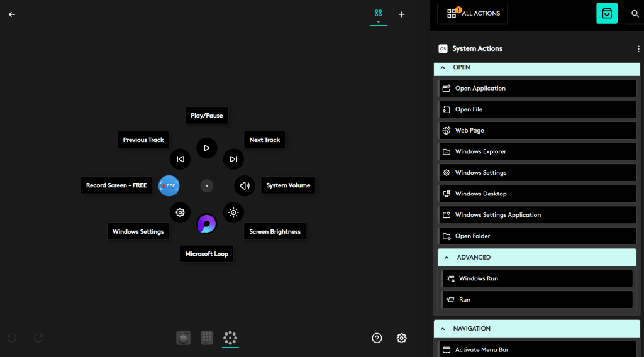
Task: Click the Screen Brightness ring icon
Action: point(233,212)
